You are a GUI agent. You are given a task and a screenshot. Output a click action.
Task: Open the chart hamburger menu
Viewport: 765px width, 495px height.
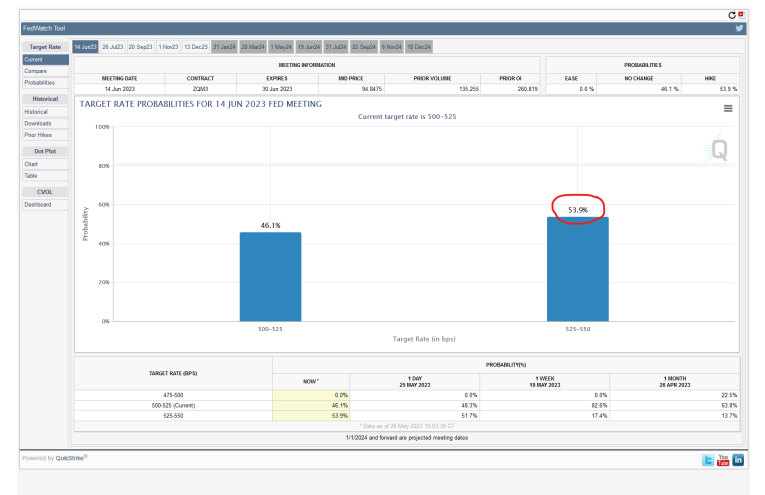tap(728, 108)
